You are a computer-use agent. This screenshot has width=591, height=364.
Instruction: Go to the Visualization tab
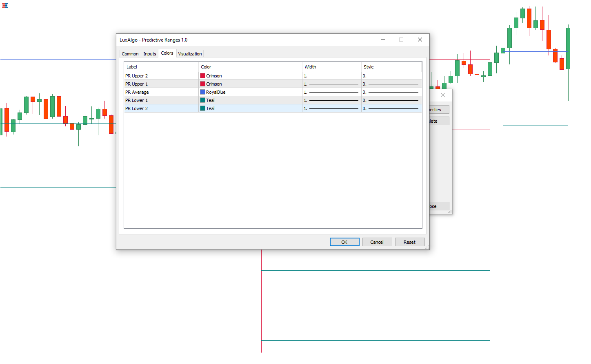coord(190,54)
